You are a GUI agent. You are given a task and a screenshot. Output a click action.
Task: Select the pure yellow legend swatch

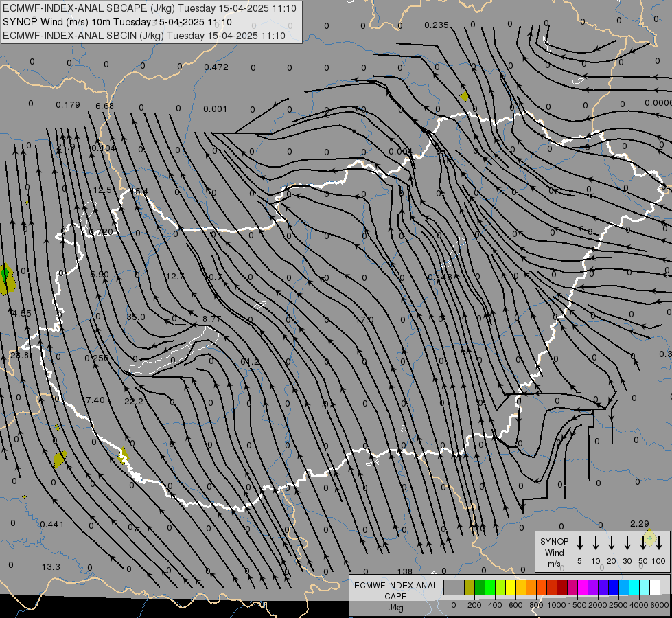tap(511, 588)
